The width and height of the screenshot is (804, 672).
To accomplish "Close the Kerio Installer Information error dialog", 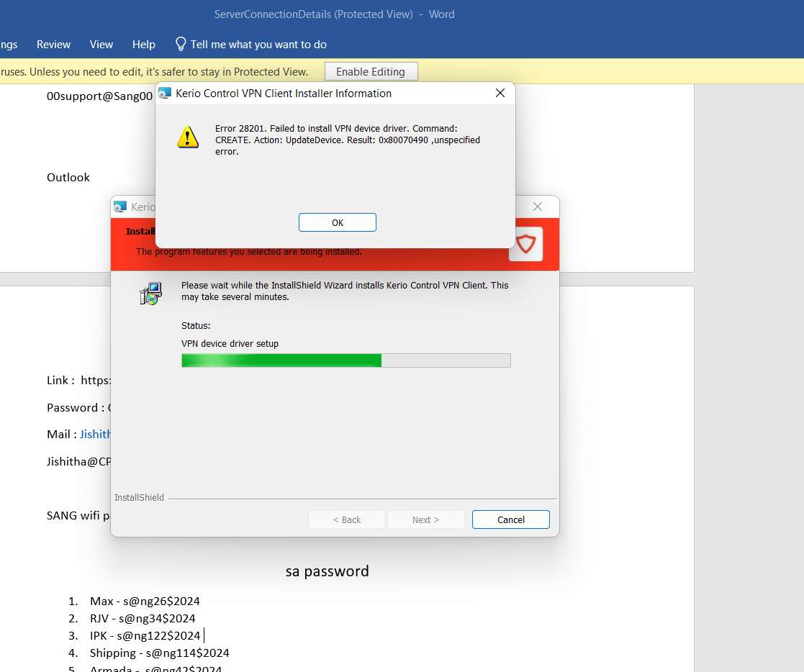I will [x=500, y=94].
